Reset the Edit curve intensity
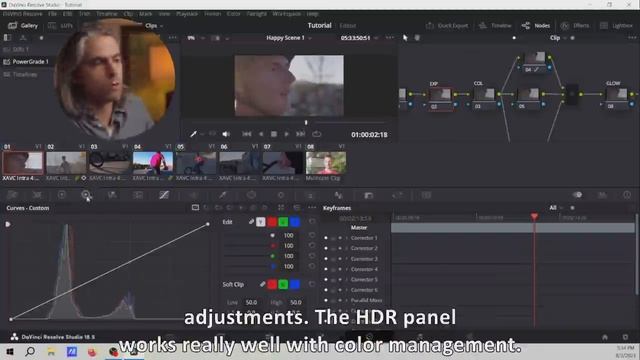 312,222
